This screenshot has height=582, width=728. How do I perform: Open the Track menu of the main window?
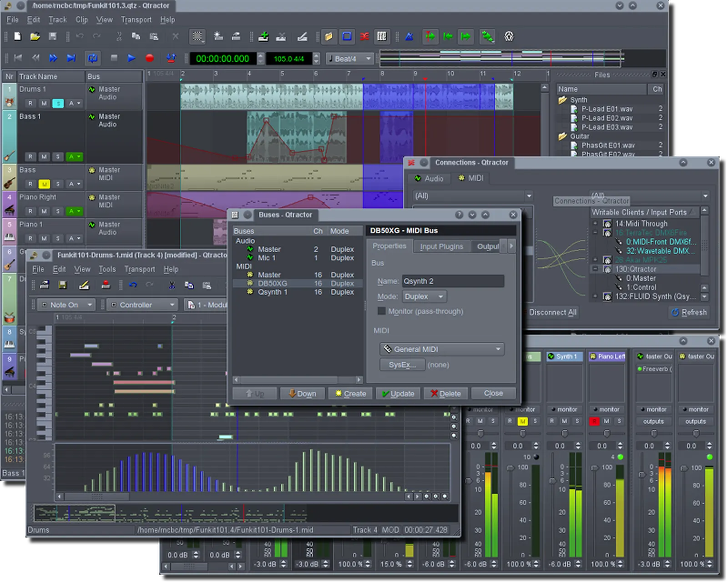tap(57, 20)
